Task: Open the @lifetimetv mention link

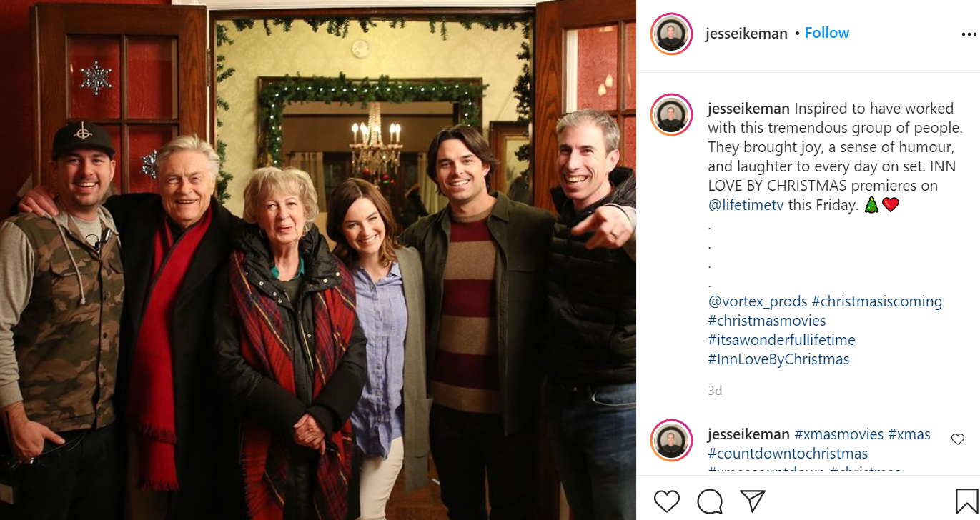Action: [746, 205]
